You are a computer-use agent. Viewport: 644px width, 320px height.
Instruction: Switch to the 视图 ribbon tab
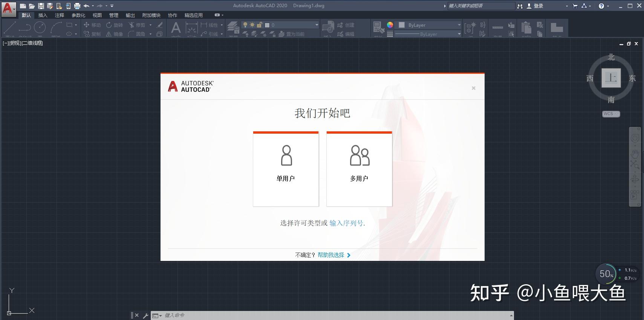[x=97, y=15]
